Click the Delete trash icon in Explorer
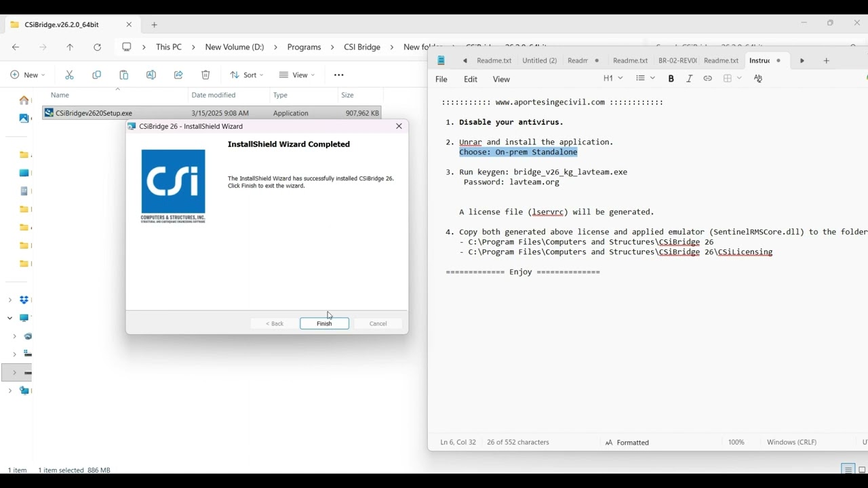The width and height of the screenshot is (868, 488). click(x=205, y=75)
